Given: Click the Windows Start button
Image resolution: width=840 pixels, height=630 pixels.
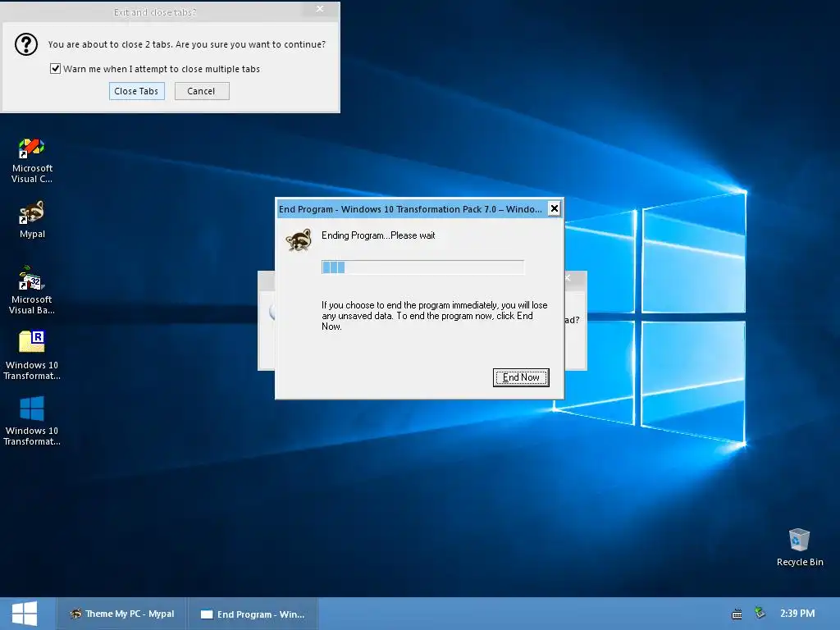Looking at the screenshot, I should (x=25, y=614).
